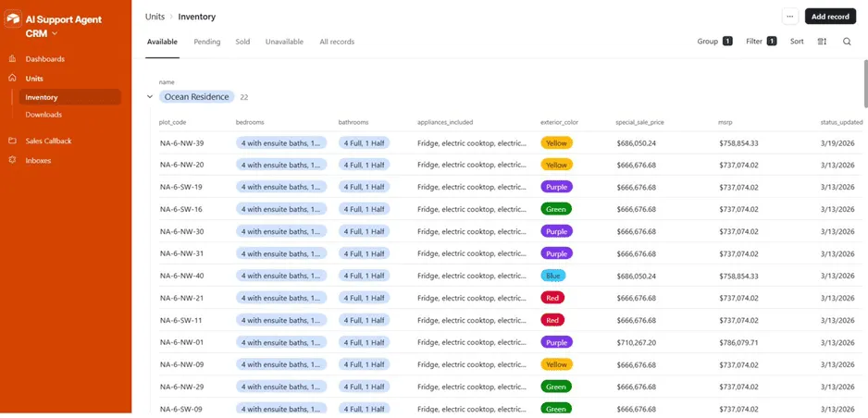This screenshot has width=868, height=418.
Task: Open the three-dots more options button
Action: [x=790, y=17]
